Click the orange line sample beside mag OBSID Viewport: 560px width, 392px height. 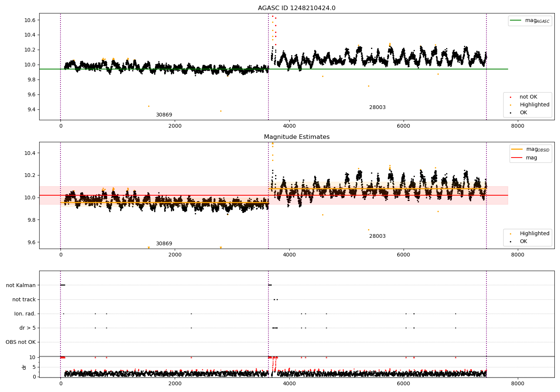[x=517, y=149]
